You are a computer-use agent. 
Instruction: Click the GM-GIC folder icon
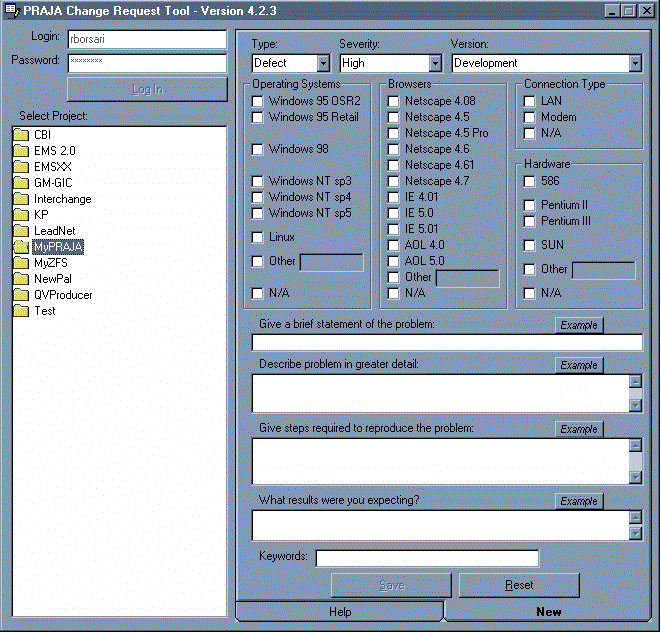click(x=20, y=183)
